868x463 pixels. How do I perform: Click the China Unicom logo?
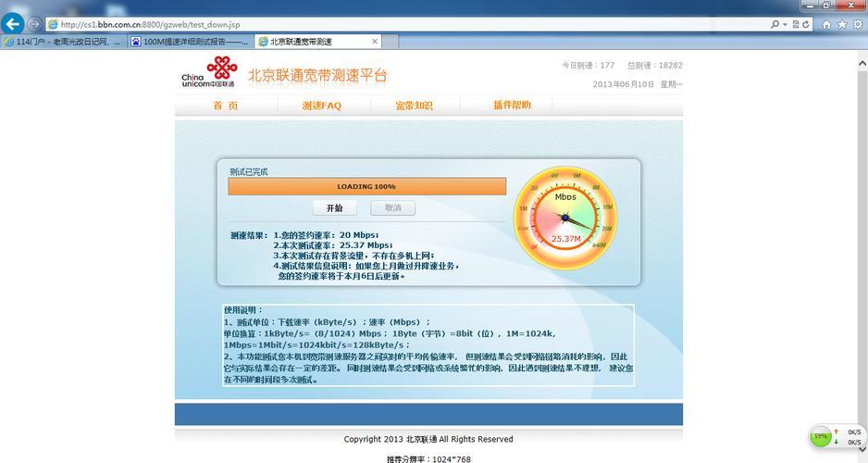click(210, 72)
